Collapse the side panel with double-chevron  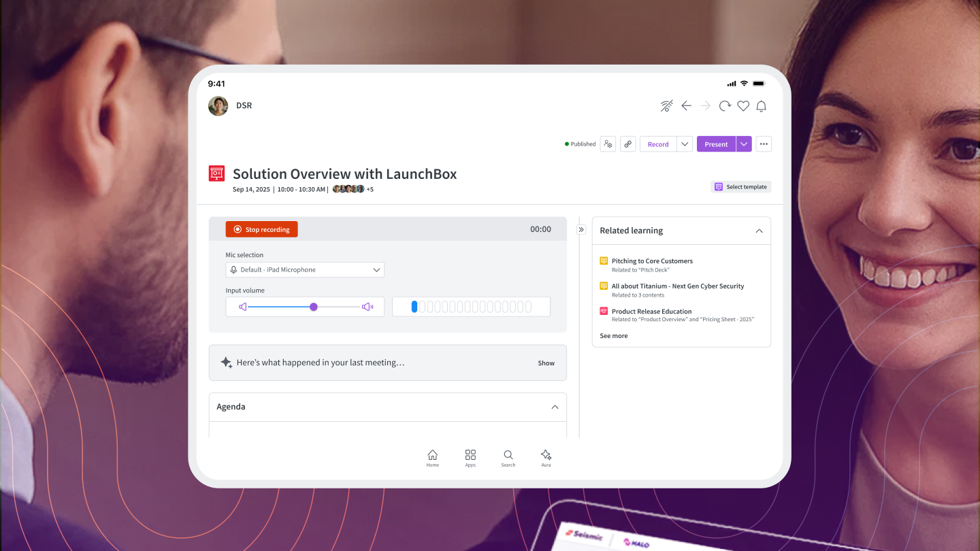click(x=581, y=230)
